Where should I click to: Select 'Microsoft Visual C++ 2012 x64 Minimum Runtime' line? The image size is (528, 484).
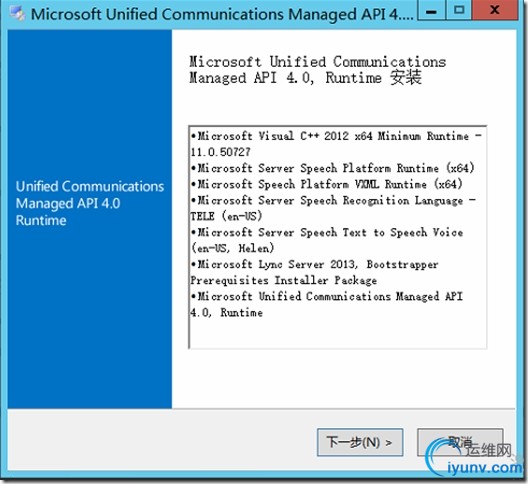(336, 136)
